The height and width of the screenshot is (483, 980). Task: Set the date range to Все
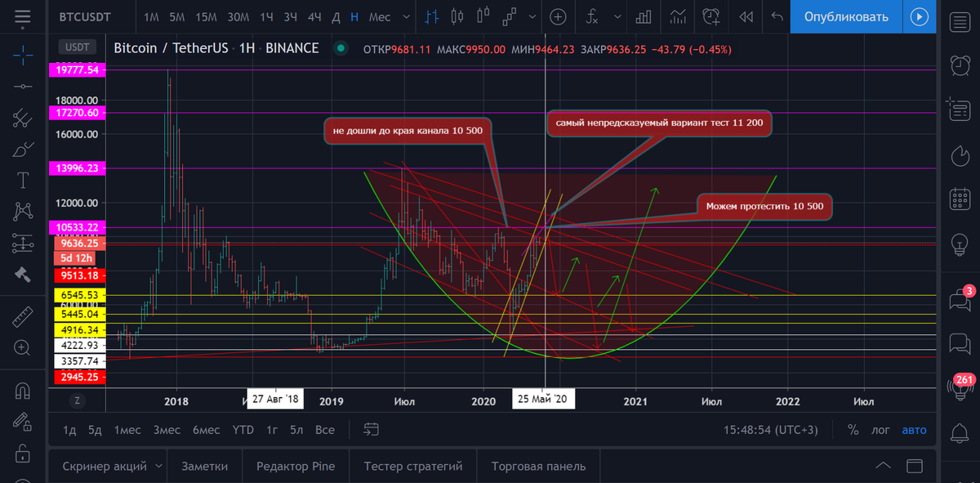(325, 430)
